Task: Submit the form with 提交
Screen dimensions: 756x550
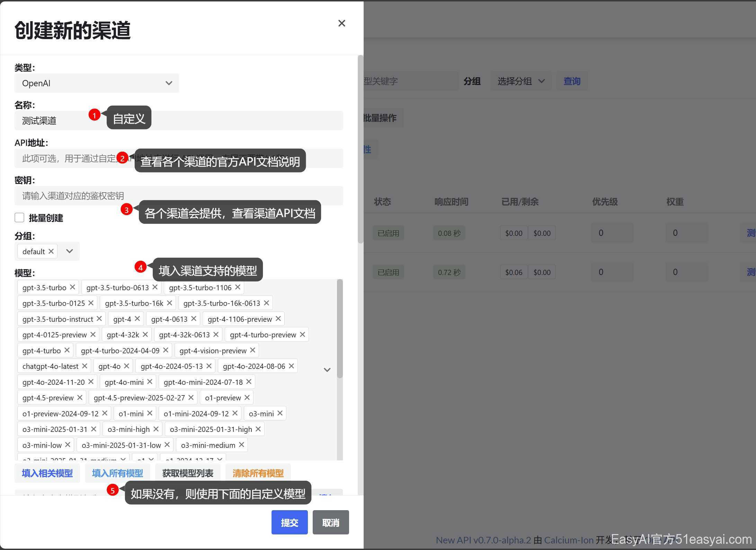Action: 290,522
